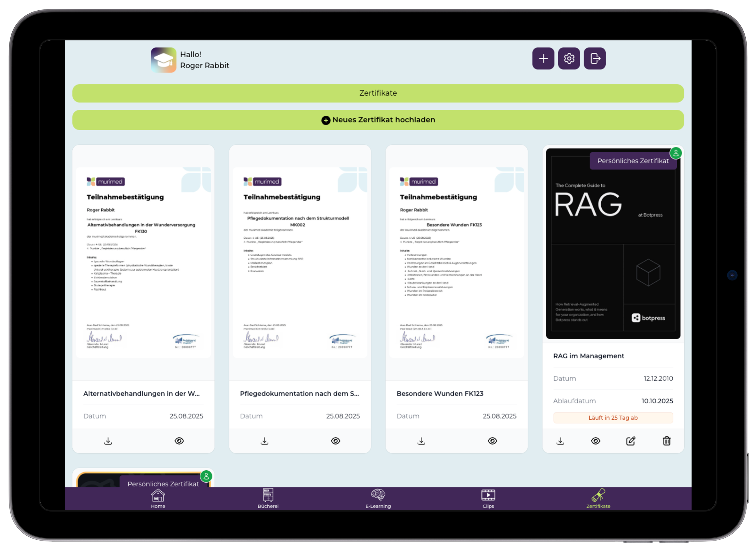The image size is (756, 550).
Task: Go to the Home tab
Action: click(158, 499)
